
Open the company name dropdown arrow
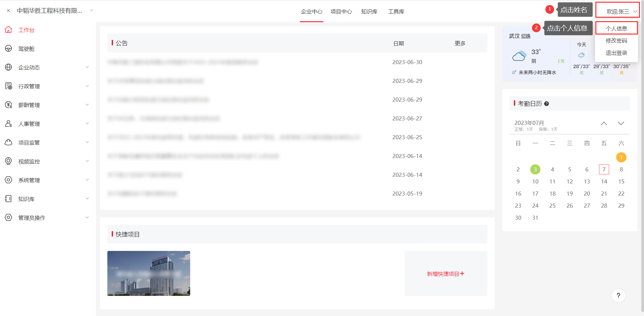91,11
